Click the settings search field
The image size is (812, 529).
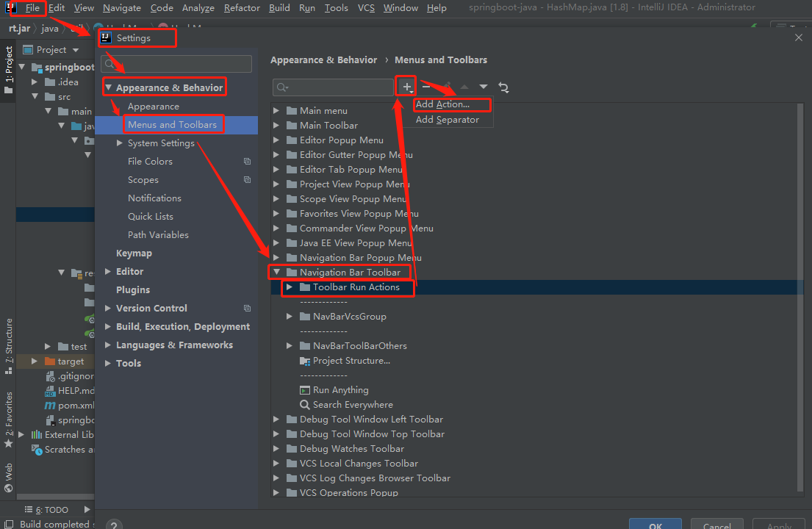[x=176, y=64]
